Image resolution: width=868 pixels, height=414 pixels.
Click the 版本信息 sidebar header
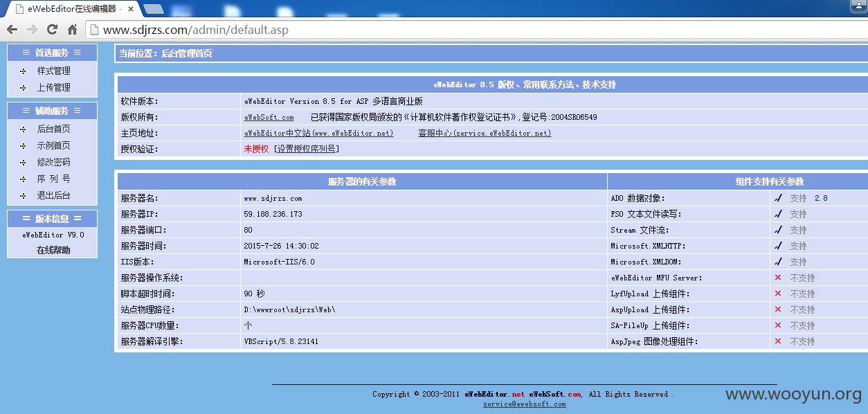52,219
